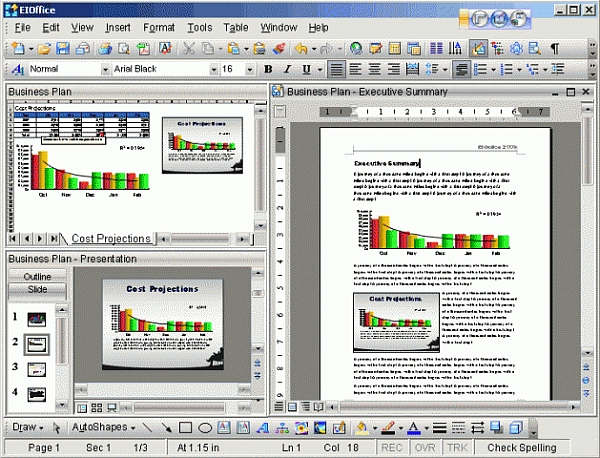Click the Insert Table icon
Viewport: 600px width, 458px height.
click(x=395, y=49)
